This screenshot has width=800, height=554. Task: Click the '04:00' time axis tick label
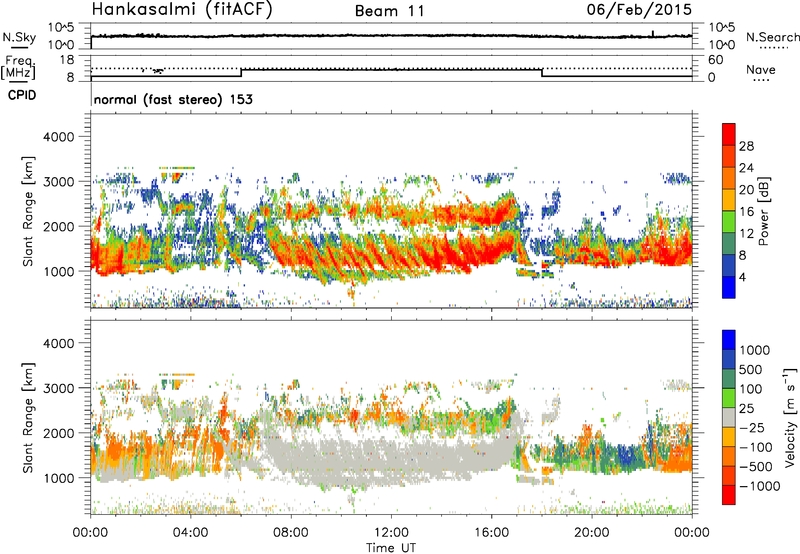coord(190,533)
